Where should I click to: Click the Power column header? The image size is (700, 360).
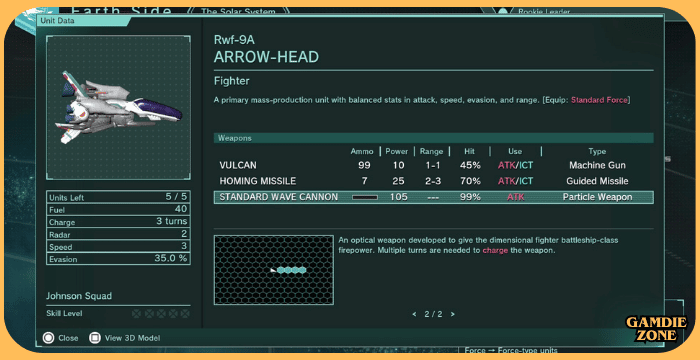click(397, 151)
